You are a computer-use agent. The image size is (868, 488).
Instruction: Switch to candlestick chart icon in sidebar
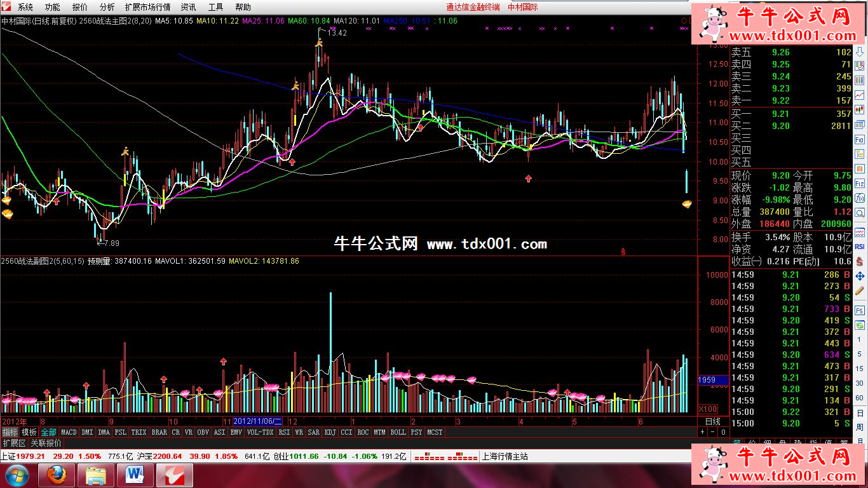[860, 109]
